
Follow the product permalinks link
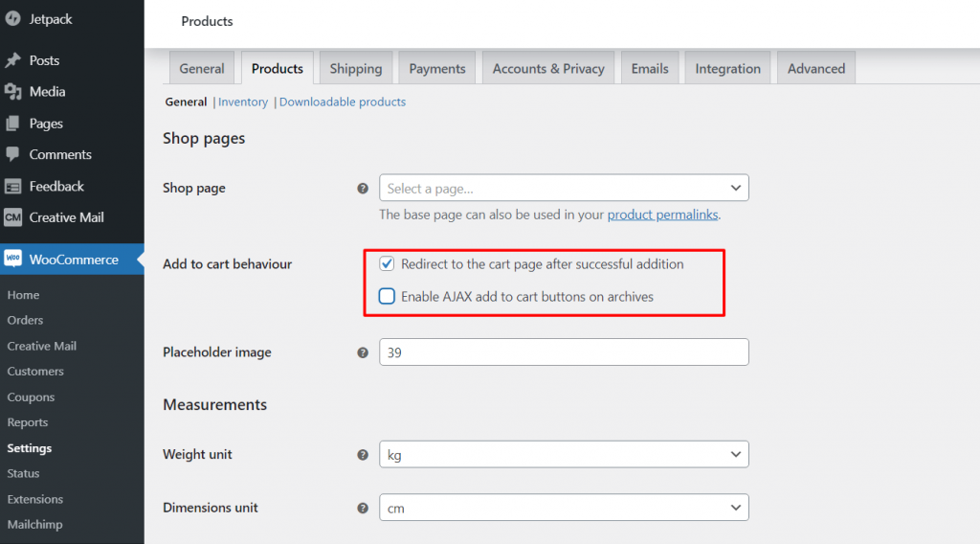pos(662,215)
